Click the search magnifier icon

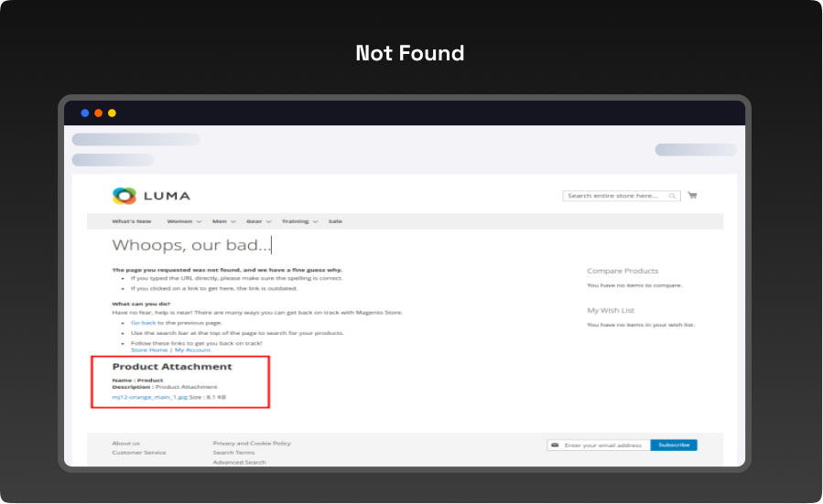point(672,196)
